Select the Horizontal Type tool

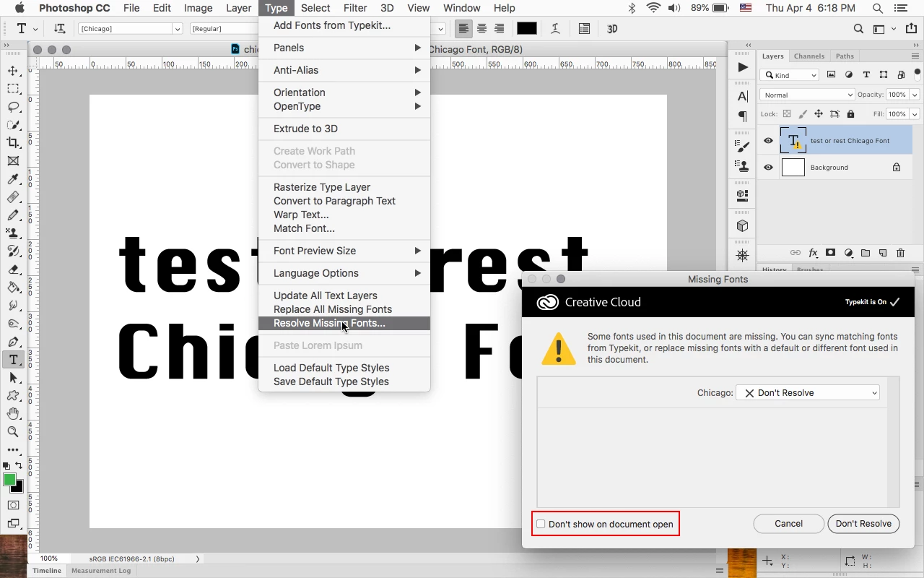13,360
